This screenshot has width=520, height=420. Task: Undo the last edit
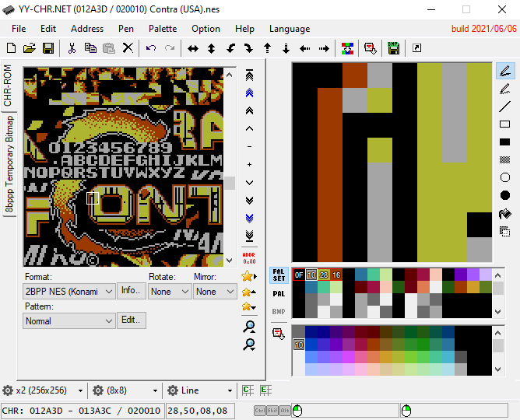coord(151,48)
